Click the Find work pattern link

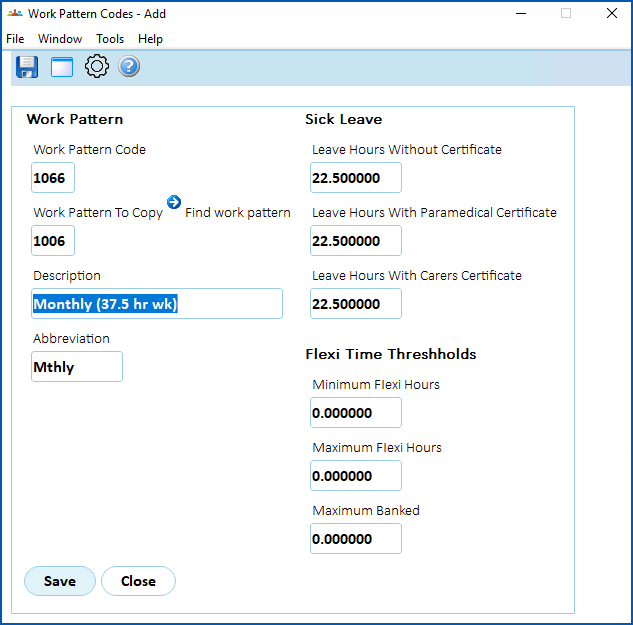tap(238, 212)
